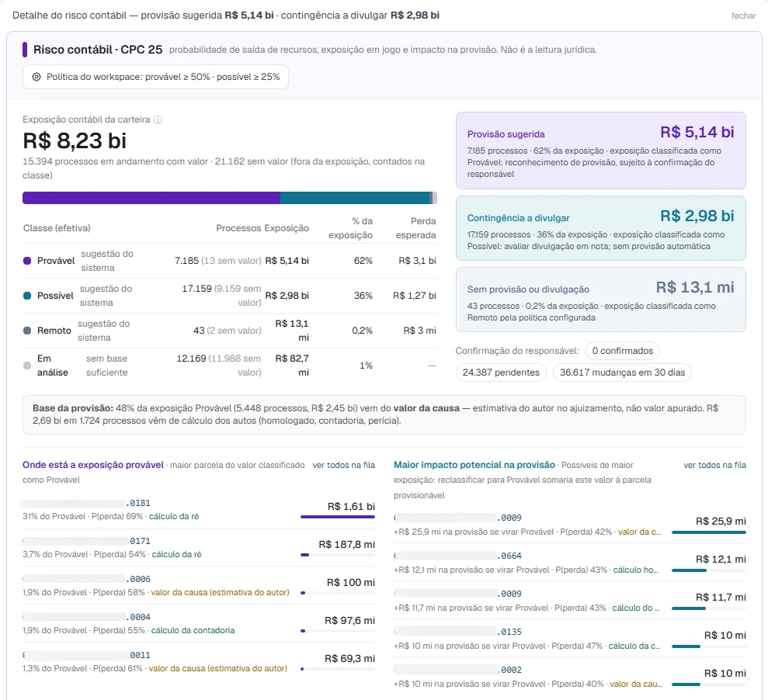Open the Contingência a divulgar card

click(601, 228)
